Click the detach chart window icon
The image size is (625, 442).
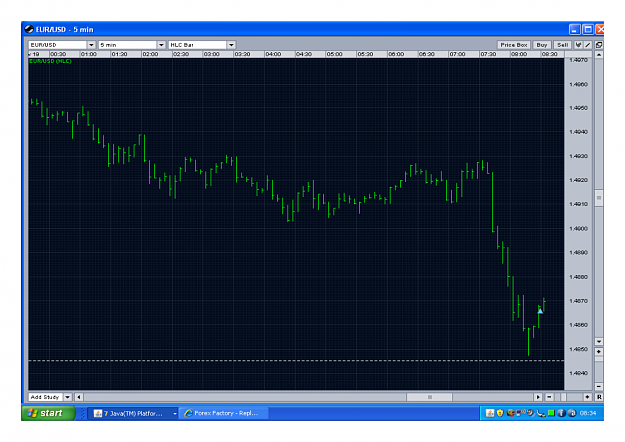599,45
